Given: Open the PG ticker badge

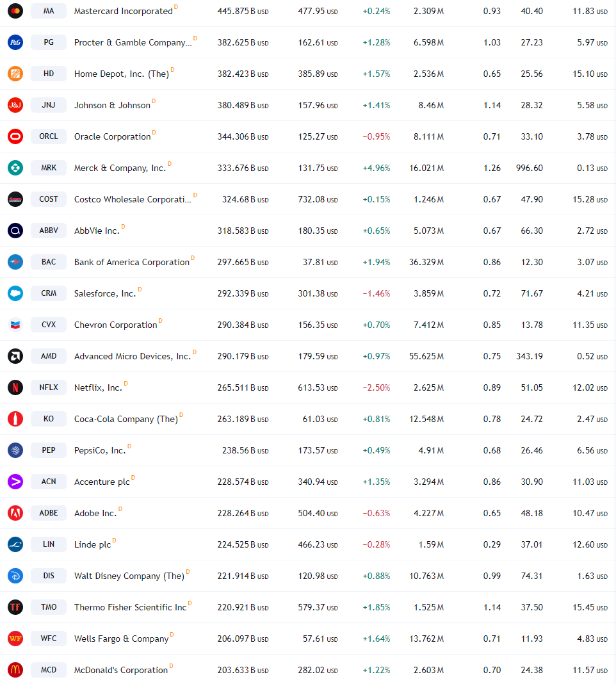Looking at the screenshot, I should [49, 42].
